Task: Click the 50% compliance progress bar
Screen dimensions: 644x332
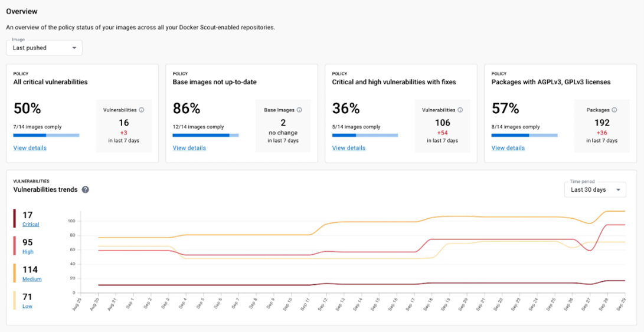Action: pyautogui.click(x=46, y=135)
